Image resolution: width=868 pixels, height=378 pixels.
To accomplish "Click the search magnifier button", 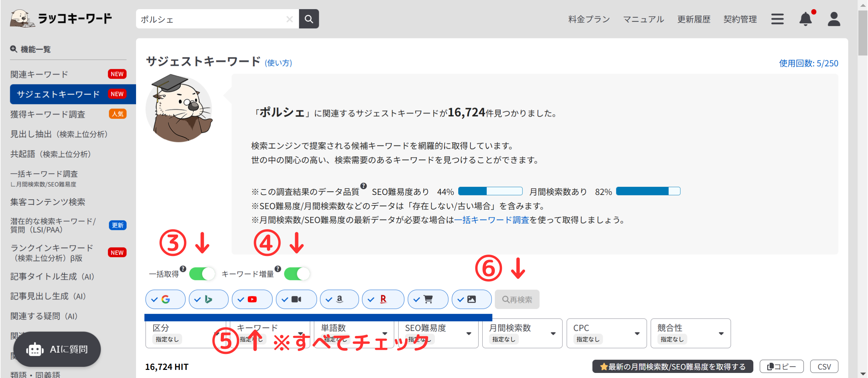I will point(308,19).
